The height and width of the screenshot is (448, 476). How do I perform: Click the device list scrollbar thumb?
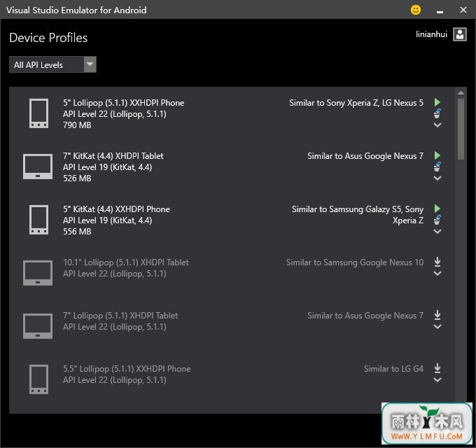click(x=461, y=129)
